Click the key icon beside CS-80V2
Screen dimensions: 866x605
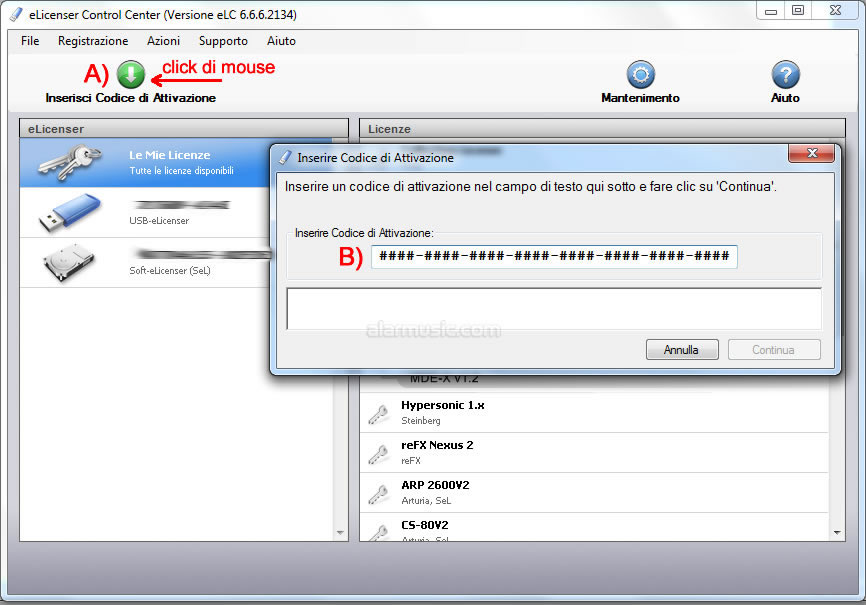(x=378, y=532)
